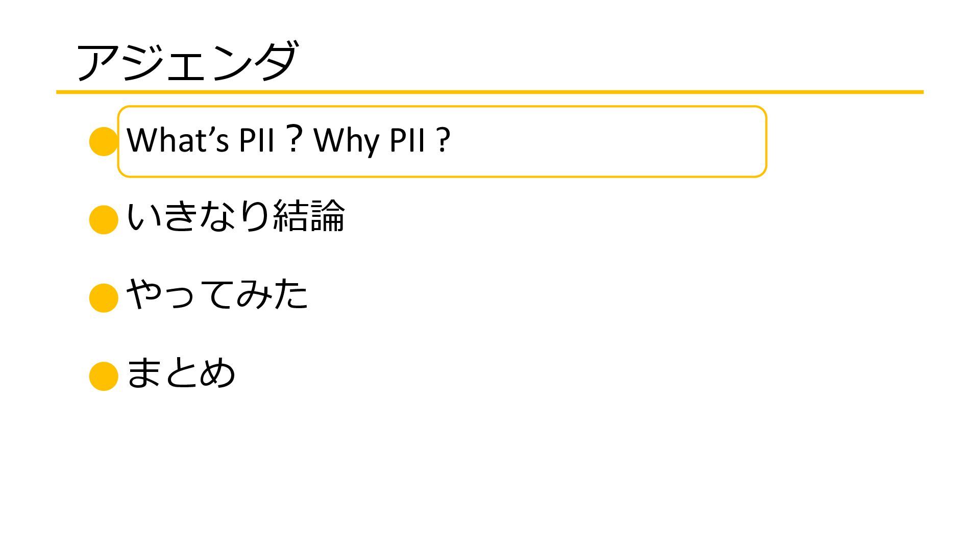Select the "Why PII" text
This screenshot has height=551, width=980.
pos(370,140)
